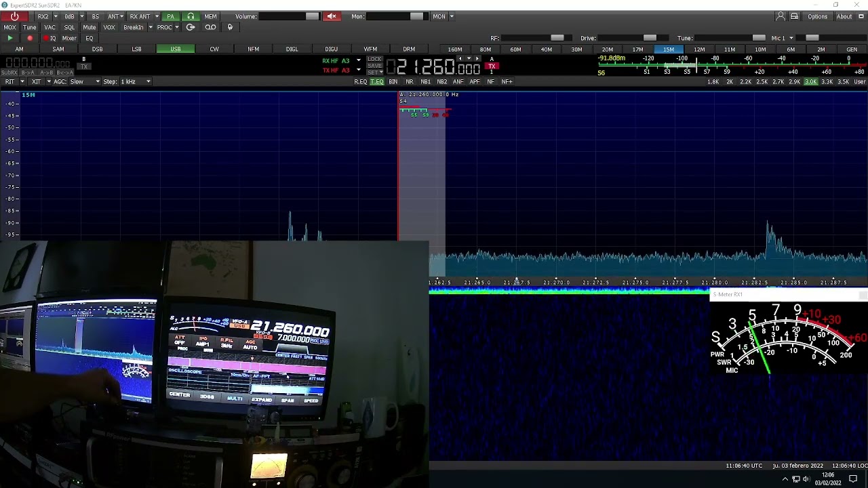Click the LOCK frequency button
Image resolution: width=868 pixels, height=488 pixels.
[x=375, y=59]
